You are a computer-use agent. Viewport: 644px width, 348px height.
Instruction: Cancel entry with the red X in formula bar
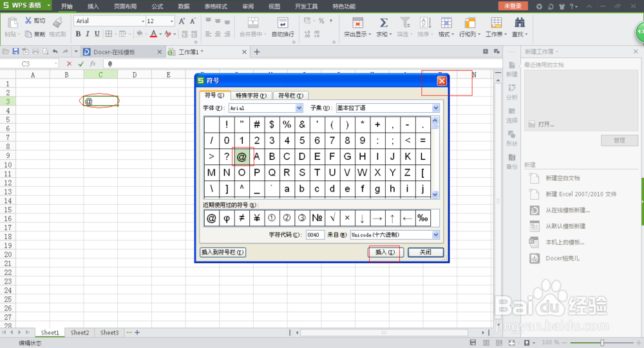click(69, 64)
